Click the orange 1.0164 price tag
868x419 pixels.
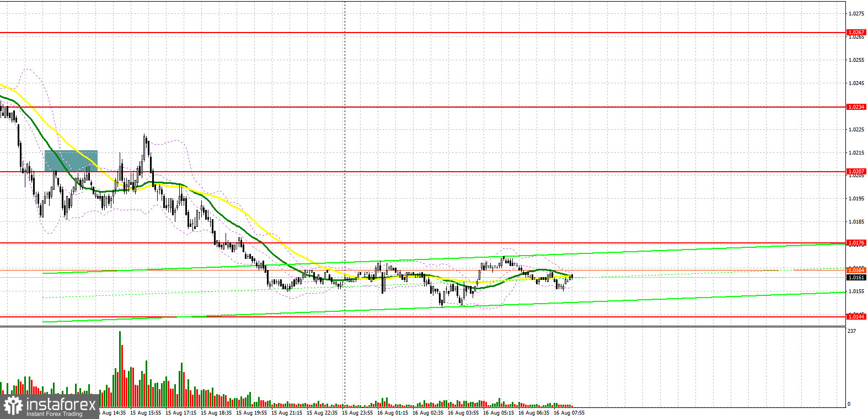click(x=856, y=271)
